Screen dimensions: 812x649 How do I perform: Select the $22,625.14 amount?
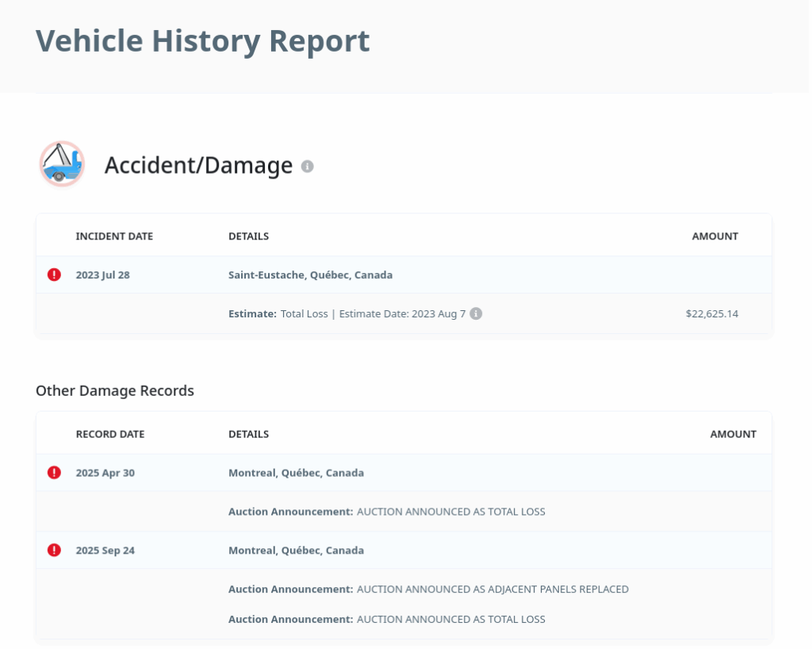coord(711,313)
